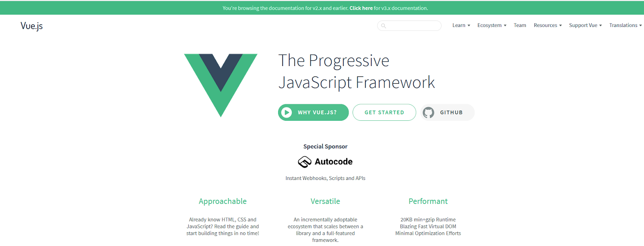Click the Autocode sponsor logo icon

point(305,162)
